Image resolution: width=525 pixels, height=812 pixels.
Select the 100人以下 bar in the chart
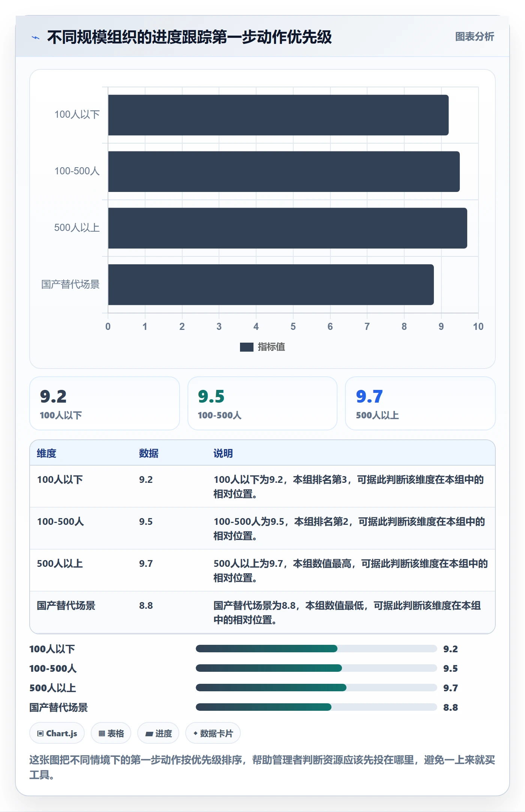(278, 115)
